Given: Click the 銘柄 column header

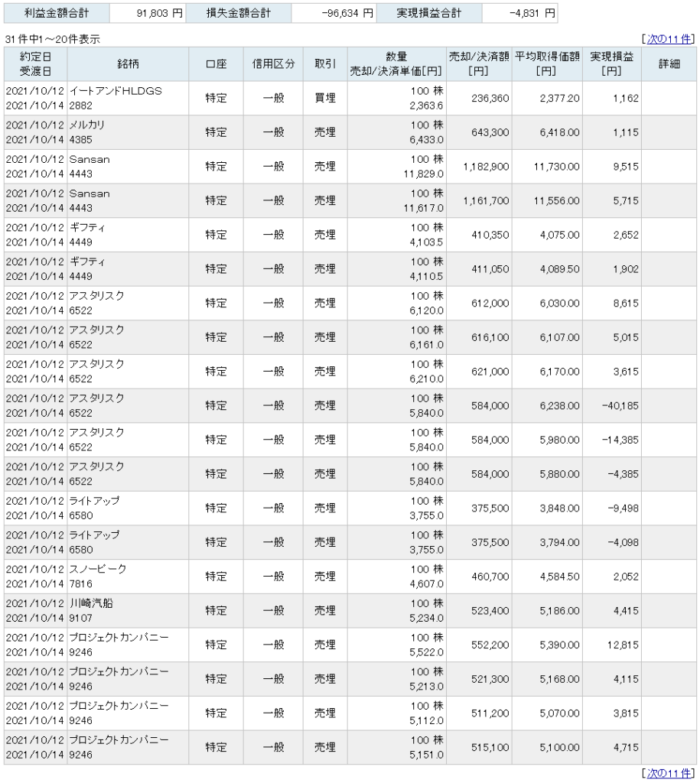Looking at the screenshot, I should [128, 64].
